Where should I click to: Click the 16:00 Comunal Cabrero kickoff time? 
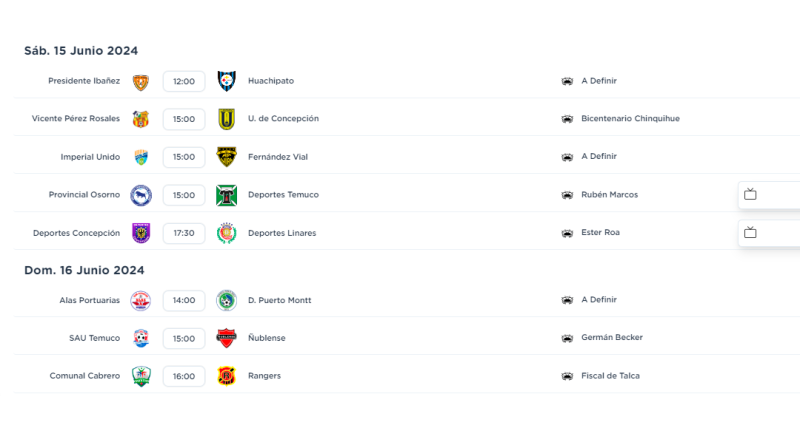(x=184, y=376)
